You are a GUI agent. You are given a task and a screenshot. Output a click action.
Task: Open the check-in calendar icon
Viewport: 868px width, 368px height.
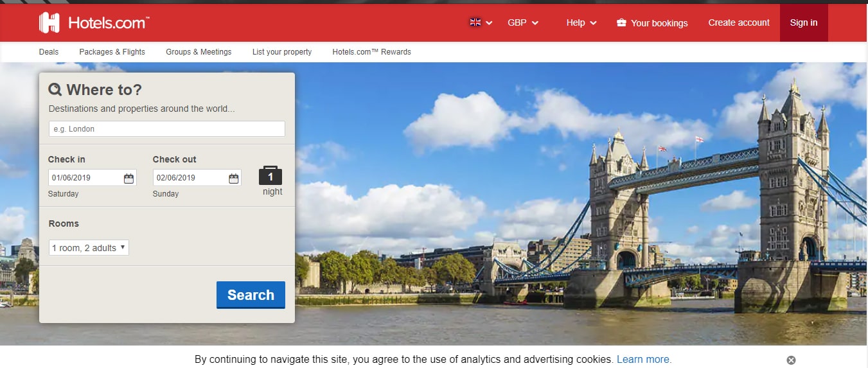coord(128,179)
